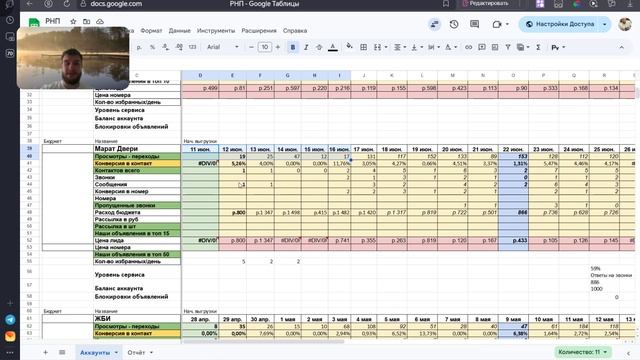Screen dimensions: 640x360
Task: Increase font size with plus button
Action: [x=278, y=47]
